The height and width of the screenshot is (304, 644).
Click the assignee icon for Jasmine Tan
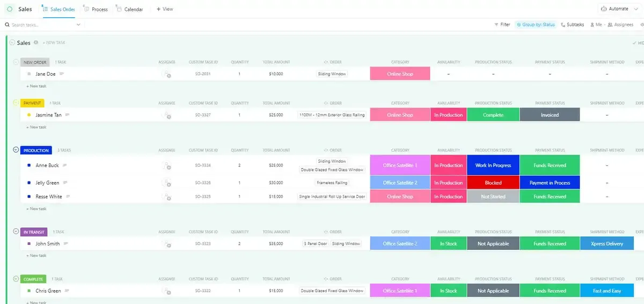pyautogui.click(x=167, y=115)
